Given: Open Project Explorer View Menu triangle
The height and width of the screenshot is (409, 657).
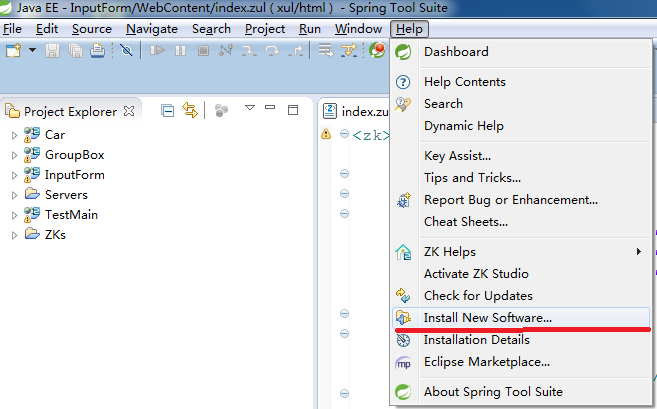Looking at the screenshot, I should pyautogui.click(x=250, y=108).
